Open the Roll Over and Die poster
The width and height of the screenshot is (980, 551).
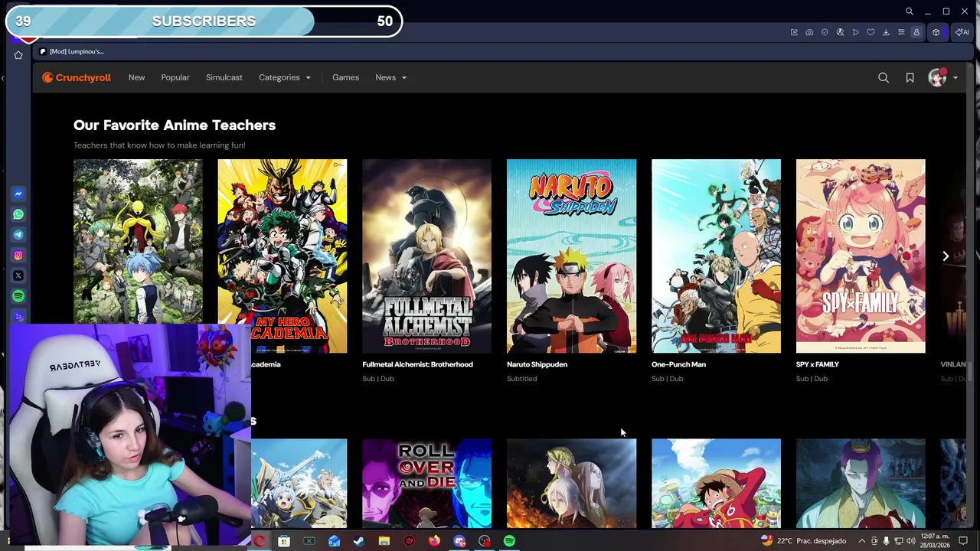(x=426, y=484)
